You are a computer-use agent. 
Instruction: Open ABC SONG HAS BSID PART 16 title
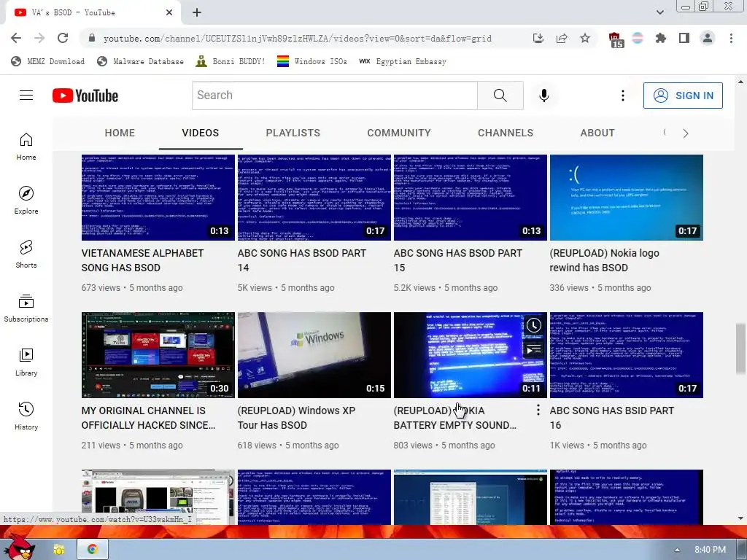tap(612, 418)
